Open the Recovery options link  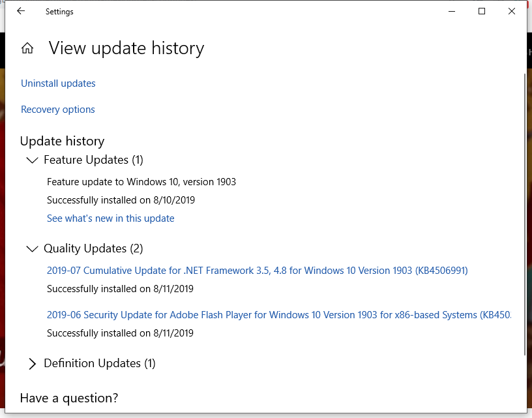point(57,110)
